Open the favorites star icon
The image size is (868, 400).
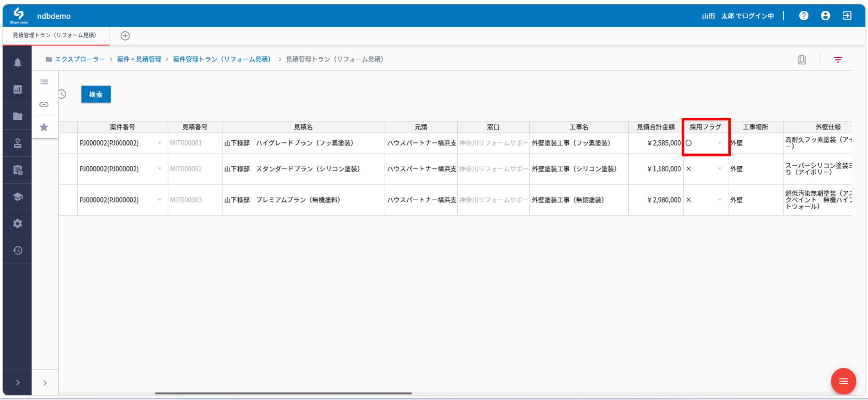pos(44,127)
